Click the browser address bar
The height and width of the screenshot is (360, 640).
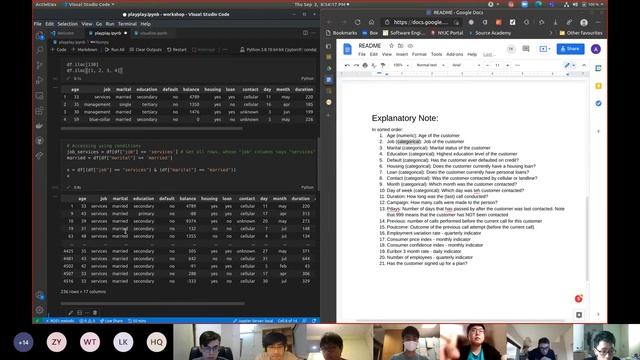(x=420, y=22)
